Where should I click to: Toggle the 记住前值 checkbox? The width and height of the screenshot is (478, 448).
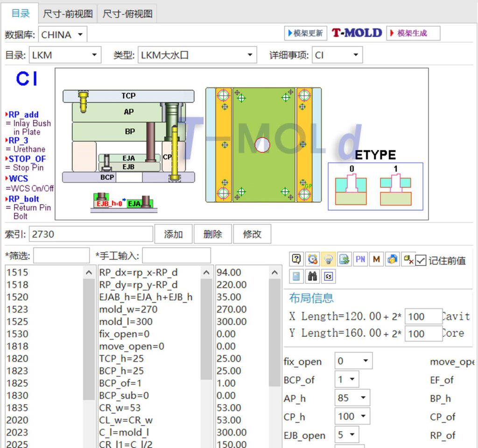coord(421,260)
